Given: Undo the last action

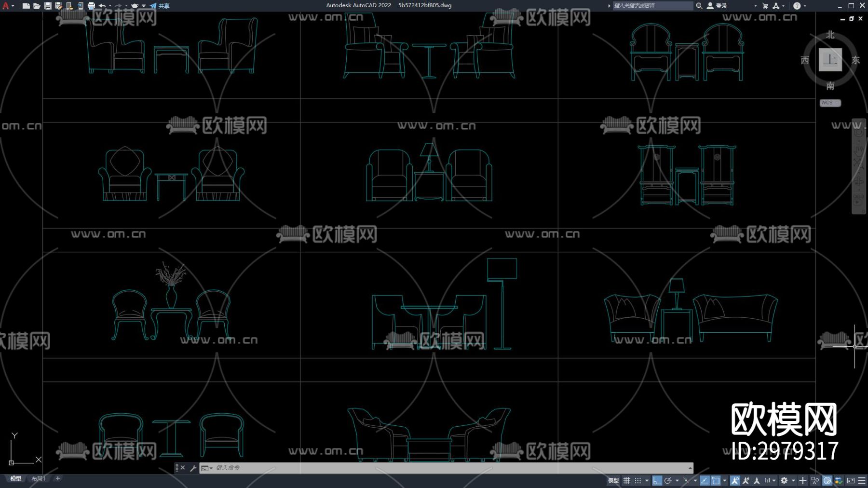Looking at the screenshot, I should coord(102,6).
